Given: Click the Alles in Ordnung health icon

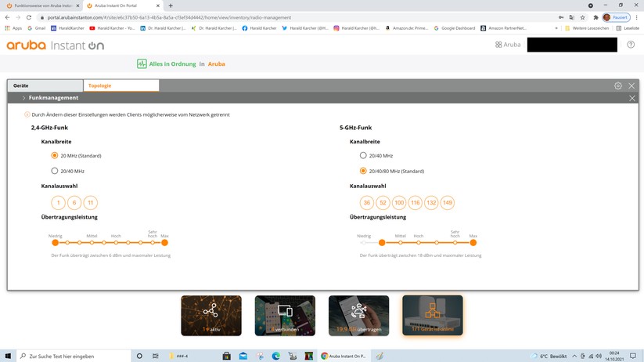Looking at the screenshot, I should pyautogui.click(x=142, y=63).
